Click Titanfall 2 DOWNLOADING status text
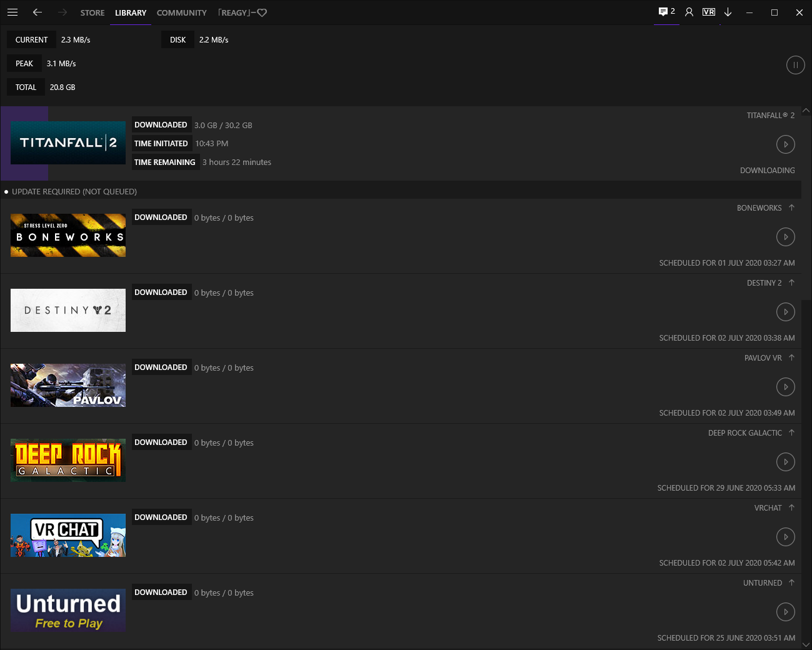The width and height of the screenshot is (812, 650). click(767, 171)
